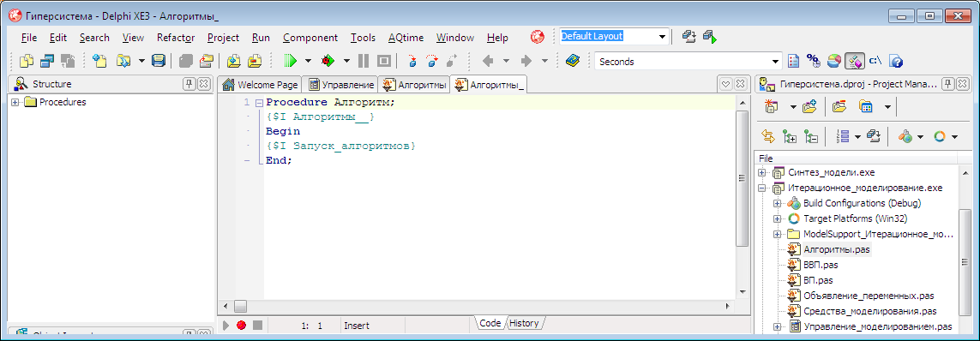Switch to the Управление tab
The height and width of the screenshot is (341, 980).
(341, 84)
